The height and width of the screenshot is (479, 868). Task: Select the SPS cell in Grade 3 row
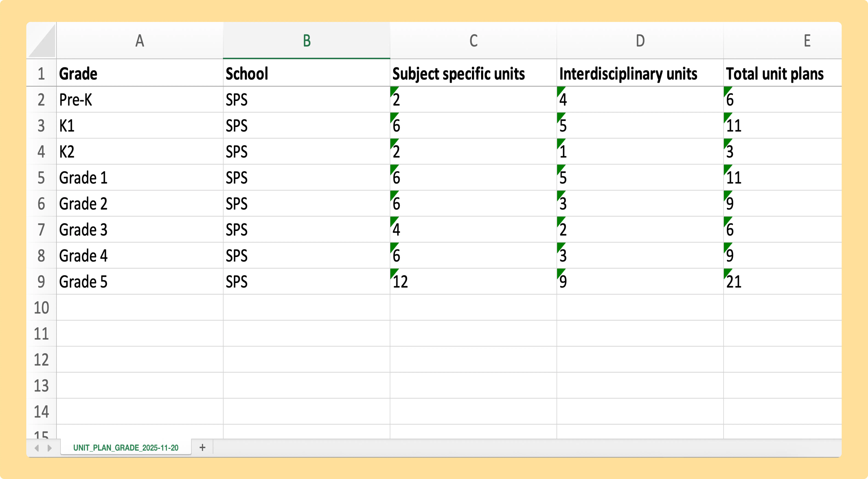[307, 229]
